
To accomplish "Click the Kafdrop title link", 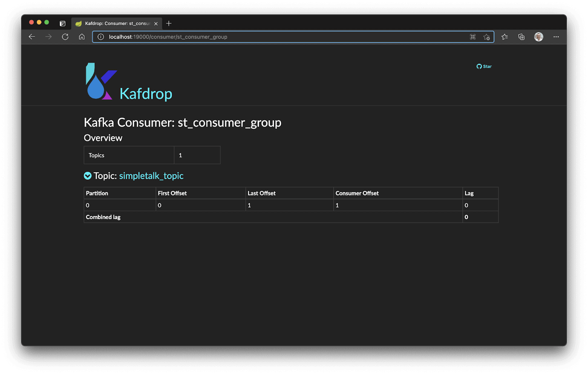I will (x=146, y=93).
